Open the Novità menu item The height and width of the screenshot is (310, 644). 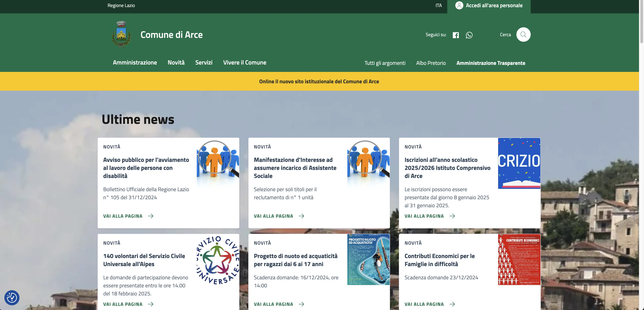pyautogui.click(x=176, y=62)
